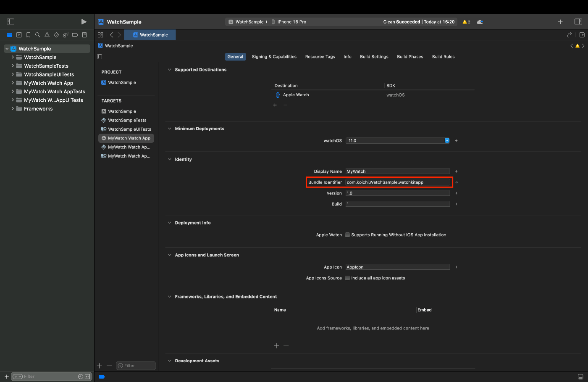This screenshot has height=382, width=588.
Task: Open the Source Control navigator
Action: pos(19,35)
